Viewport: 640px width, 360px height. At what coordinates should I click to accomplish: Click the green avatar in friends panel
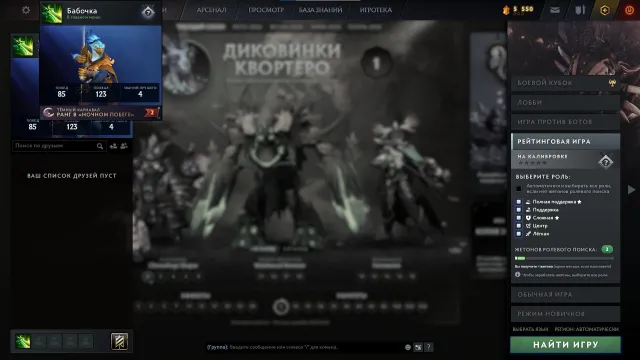click(x=23, y=46)
